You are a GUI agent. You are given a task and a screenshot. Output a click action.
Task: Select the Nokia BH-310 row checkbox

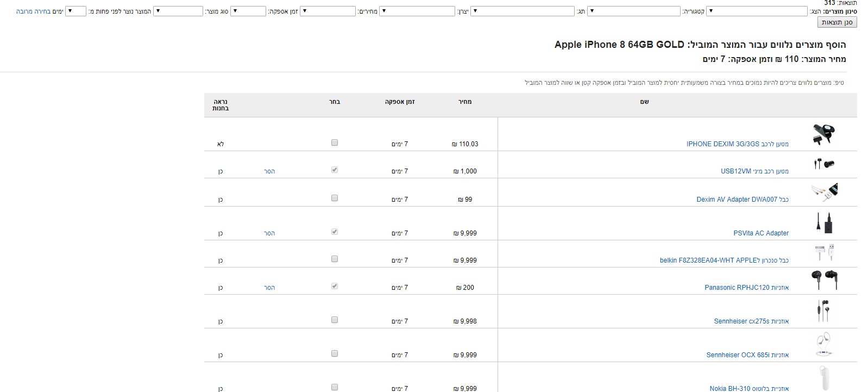tap(335, 387)
